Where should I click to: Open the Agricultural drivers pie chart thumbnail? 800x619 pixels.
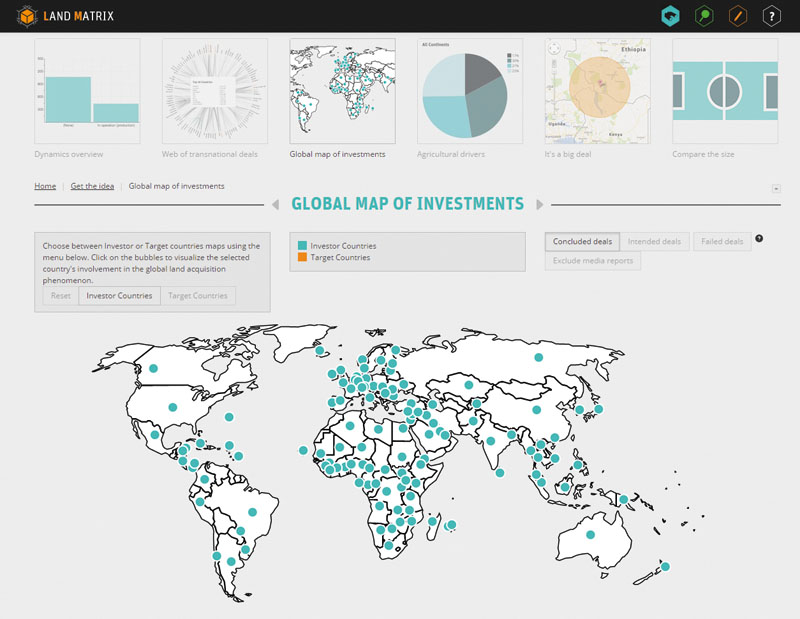coord(470,92)
